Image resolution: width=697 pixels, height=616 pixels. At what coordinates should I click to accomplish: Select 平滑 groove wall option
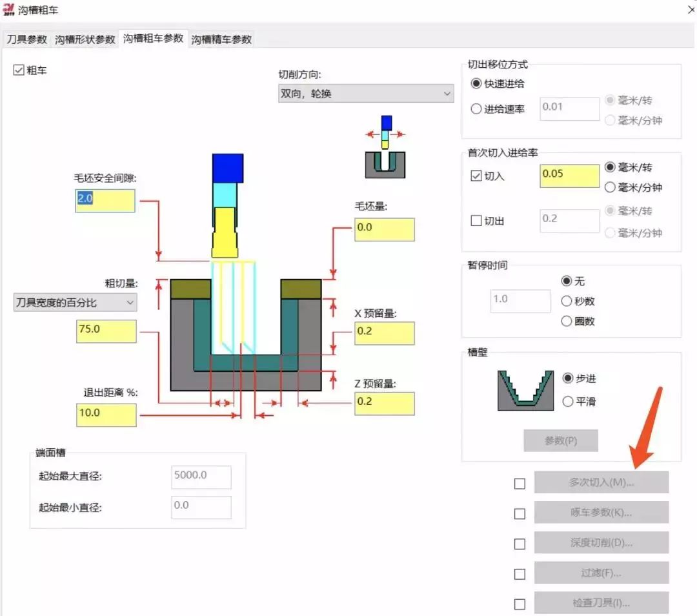coord(568,402)
